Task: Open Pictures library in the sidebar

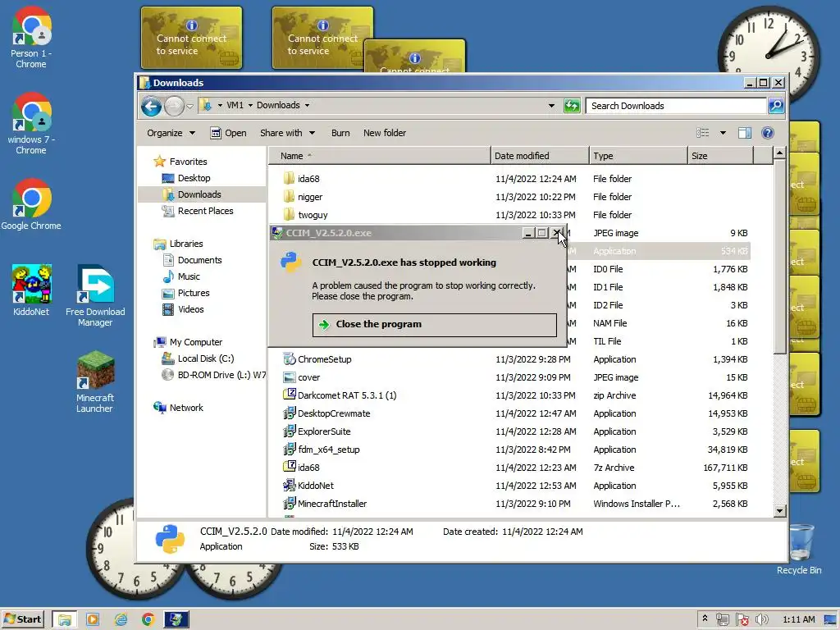Action: 186,293
